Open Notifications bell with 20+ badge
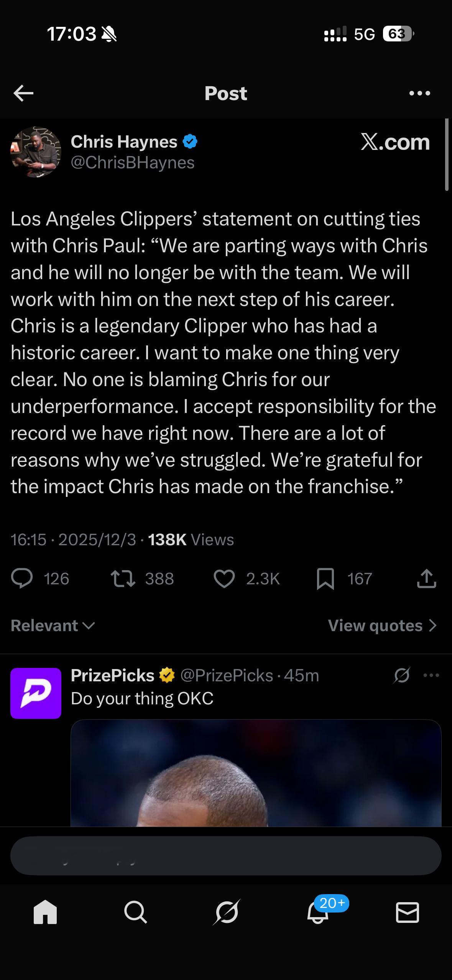Viewport: 452px width, 980px height. [x=318, y=912]
